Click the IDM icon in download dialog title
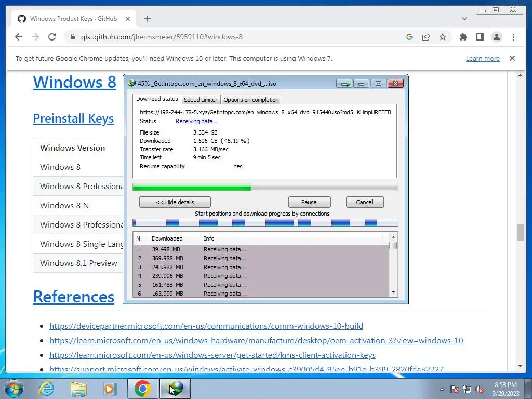 [131, 83]
